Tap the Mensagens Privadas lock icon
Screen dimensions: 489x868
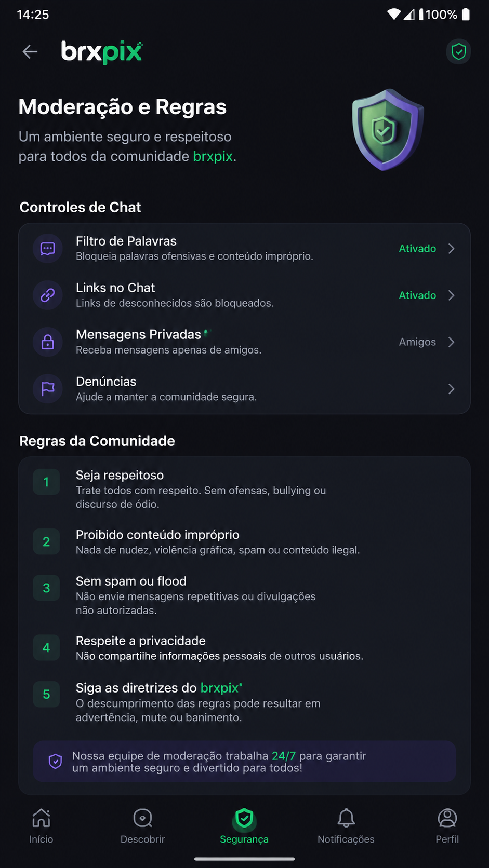click(48, 342)
